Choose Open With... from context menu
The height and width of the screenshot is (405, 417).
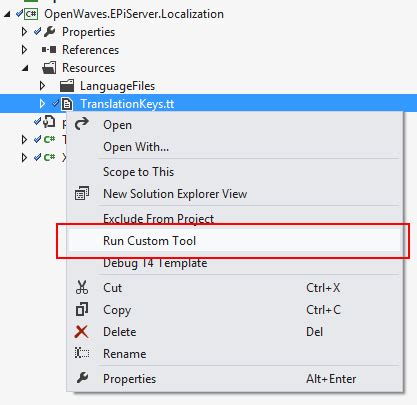pos(136,147)
